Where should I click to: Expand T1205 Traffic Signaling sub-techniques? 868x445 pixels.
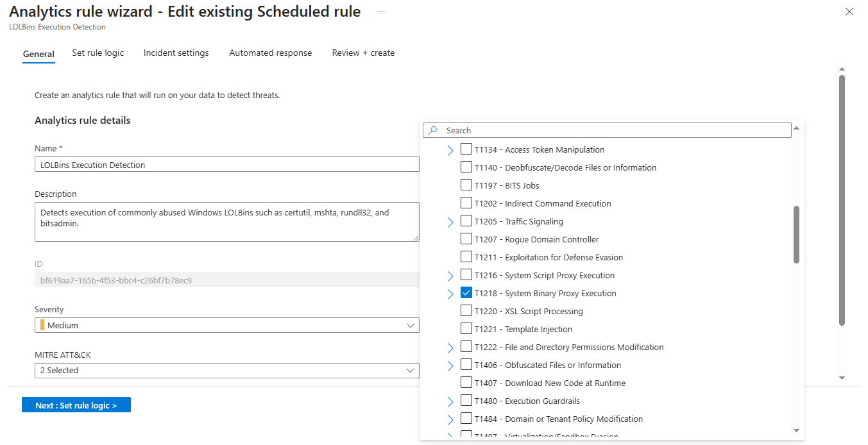tap(450, 222)
